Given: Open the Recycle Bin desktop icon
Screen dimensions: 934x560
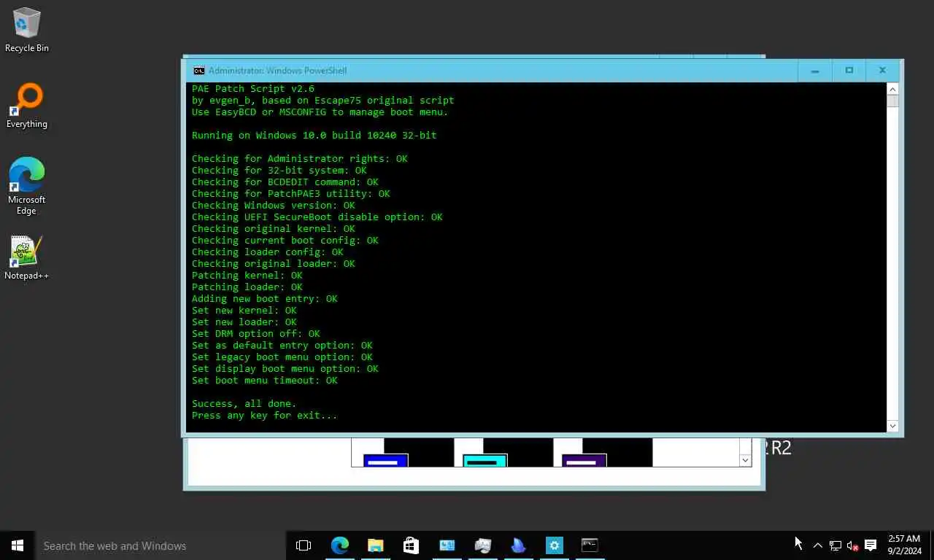Looking at the screenshot, I should point(27,29).
